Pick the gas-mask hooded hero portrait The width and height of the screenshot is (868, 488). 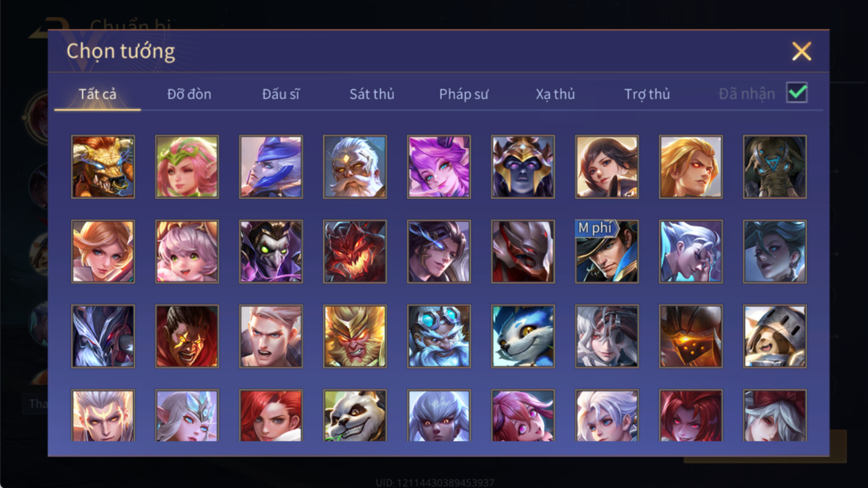[774, 167]
